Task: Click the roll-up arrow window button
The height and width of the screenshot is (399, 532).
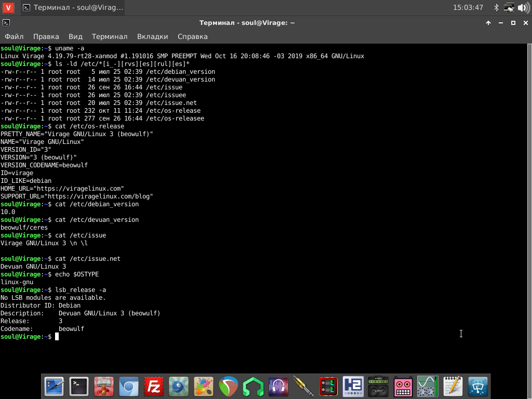Action: [488, 23]
